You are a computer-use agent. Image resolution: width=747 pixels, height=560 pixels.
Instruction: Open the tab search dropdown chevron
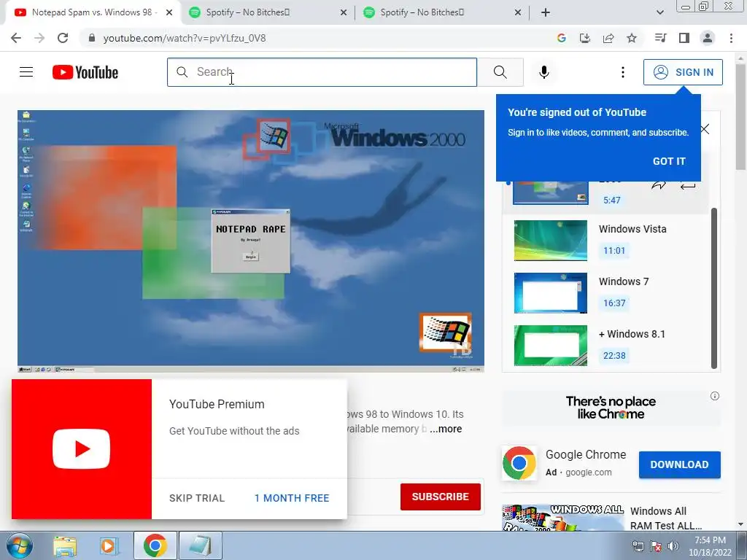[659, 12]
